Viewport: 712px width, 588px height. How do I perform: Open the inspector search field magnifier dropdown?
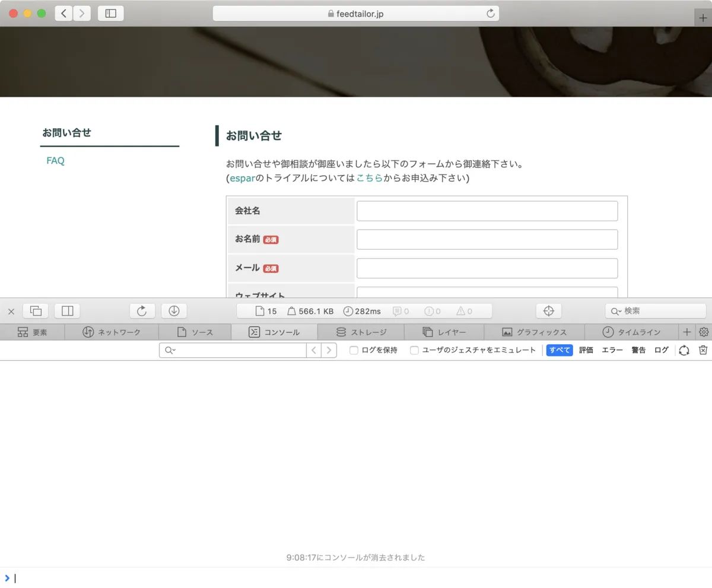616,311
